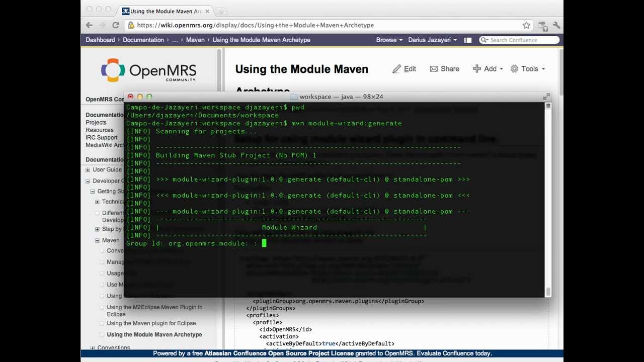Click the browser extension icon beside the star
The image size is (644, 362).
click(542, 25)
